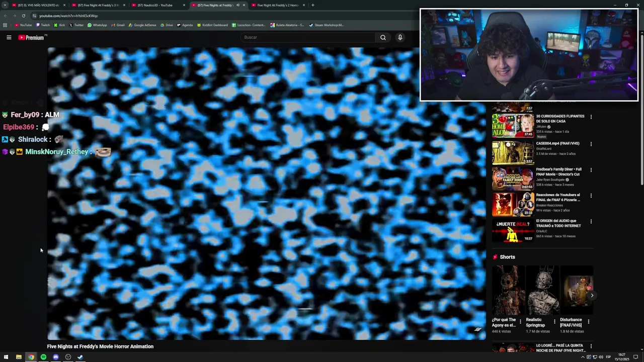Switch to the Nautico3D - YouTube tab
The width and height of the screenshot is (644, 362).
point(159,5)
